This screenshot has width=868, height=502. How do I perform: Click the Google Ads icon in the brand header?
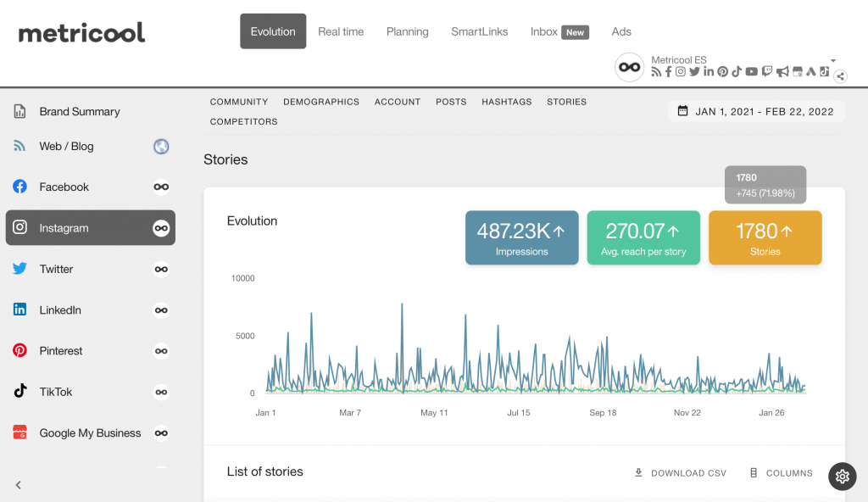[x=811, y=71]
